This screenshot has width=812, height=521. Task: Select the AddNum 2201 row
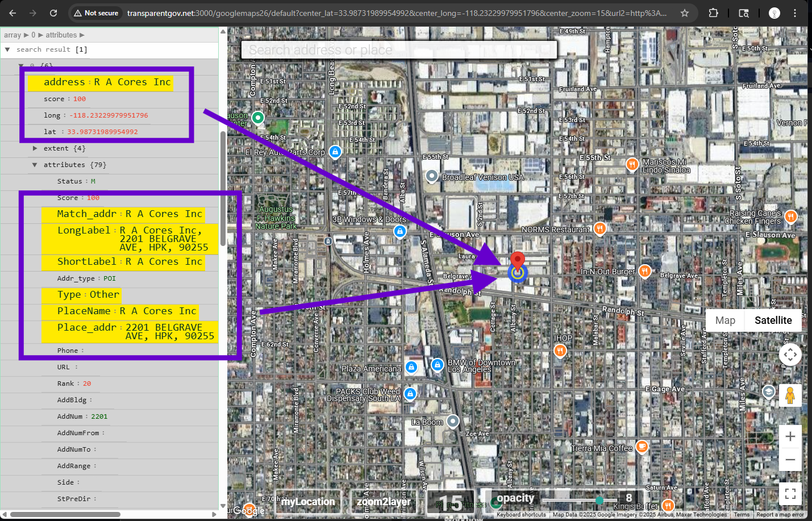(x=82, y=416)
